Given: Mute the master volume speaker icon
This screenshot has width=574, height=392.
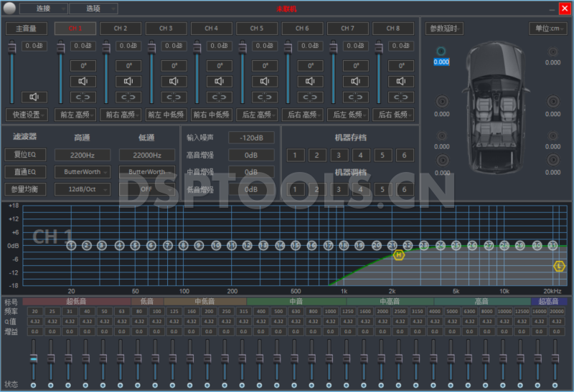Looking at the screenshot, I should pyautogui.click(x=34, y=97).
